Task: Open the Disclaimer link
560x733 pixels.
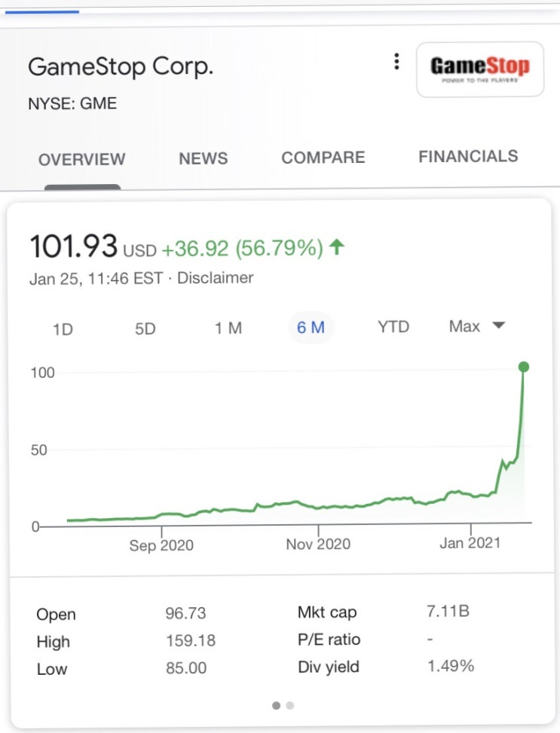Action: point(215,278)
